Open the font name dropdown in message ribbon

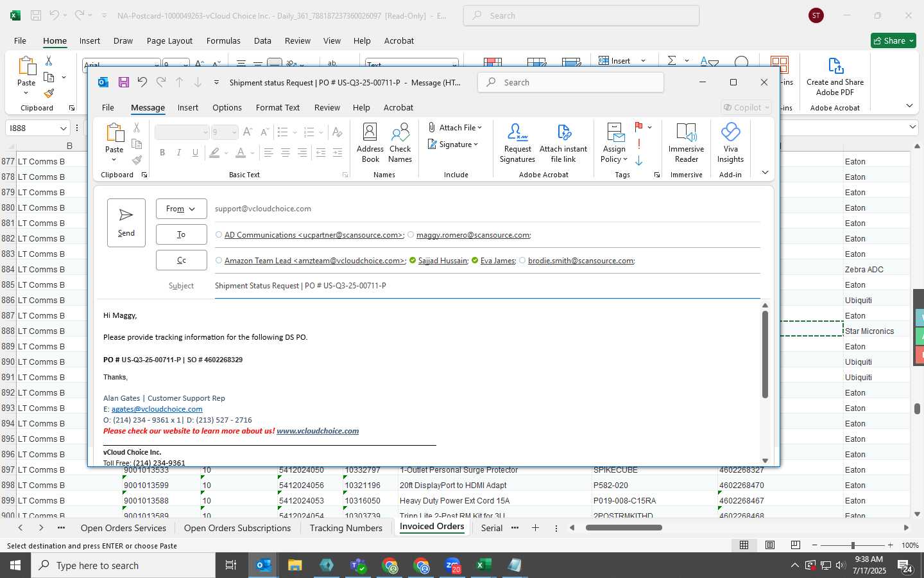coord(205,132)
